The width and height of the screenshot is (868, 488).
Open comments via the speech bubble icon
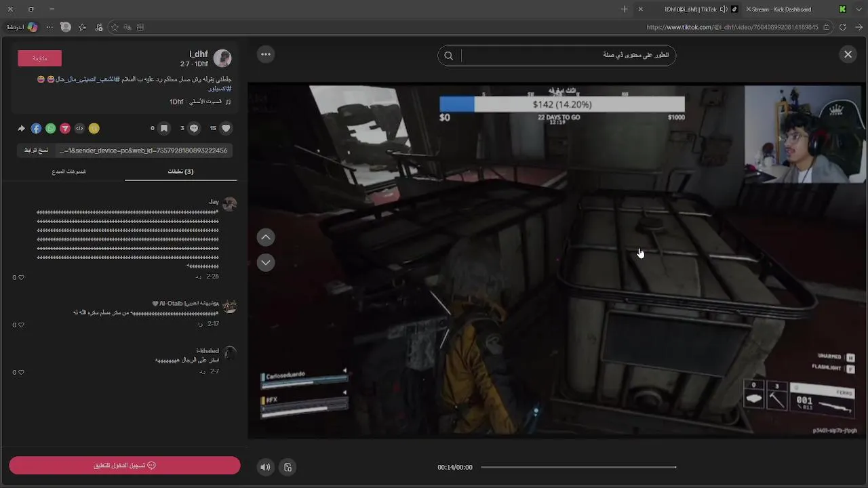pyautogui.click(x=194, y=128)
